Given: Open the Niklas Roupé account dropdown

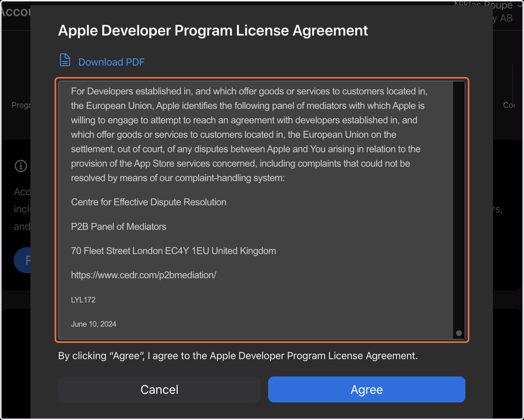Looking at the screenshot, I should coord(489,5).
